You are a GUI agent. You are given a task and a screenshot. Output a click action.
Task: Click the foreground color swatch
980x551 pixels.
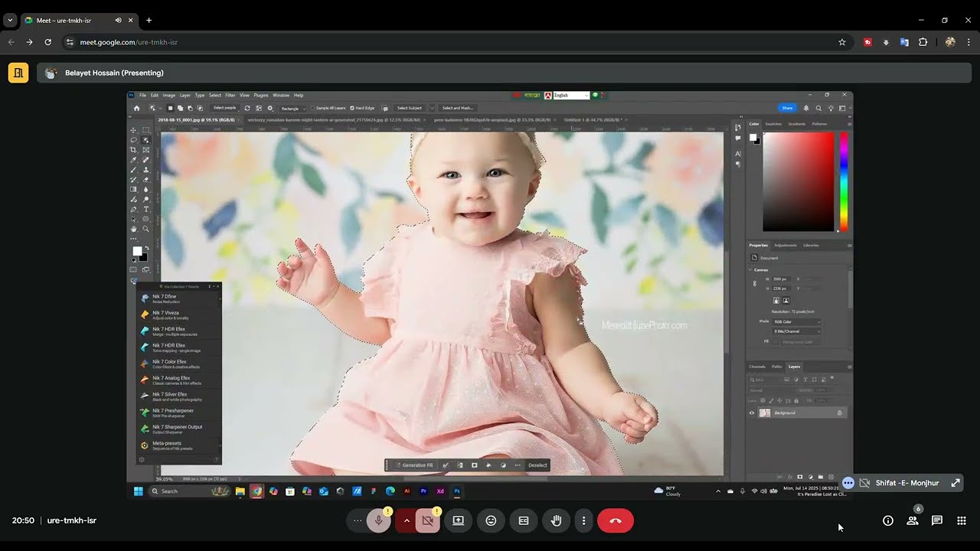tap(137, 250)
